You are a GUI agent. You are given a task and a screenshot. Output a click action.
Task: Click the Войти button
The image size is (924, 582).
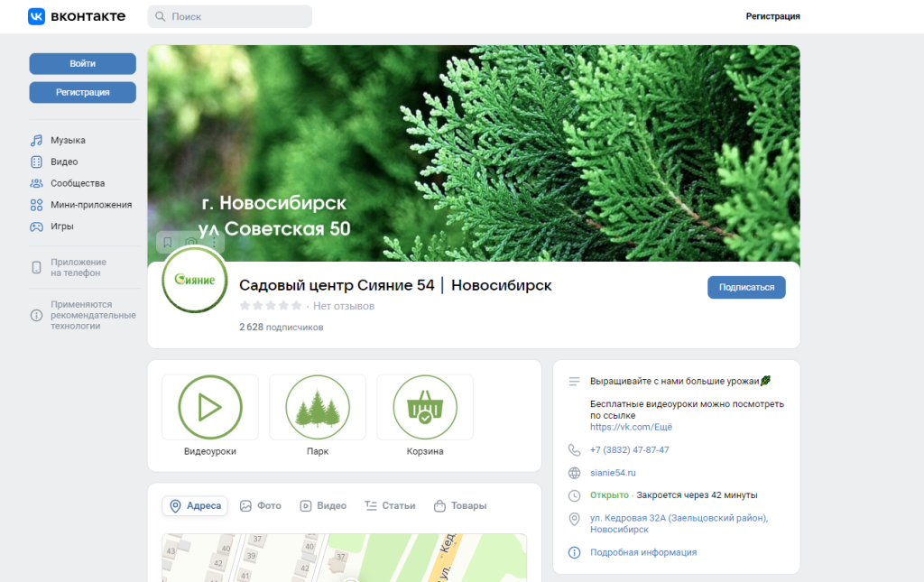coord(82,64)
